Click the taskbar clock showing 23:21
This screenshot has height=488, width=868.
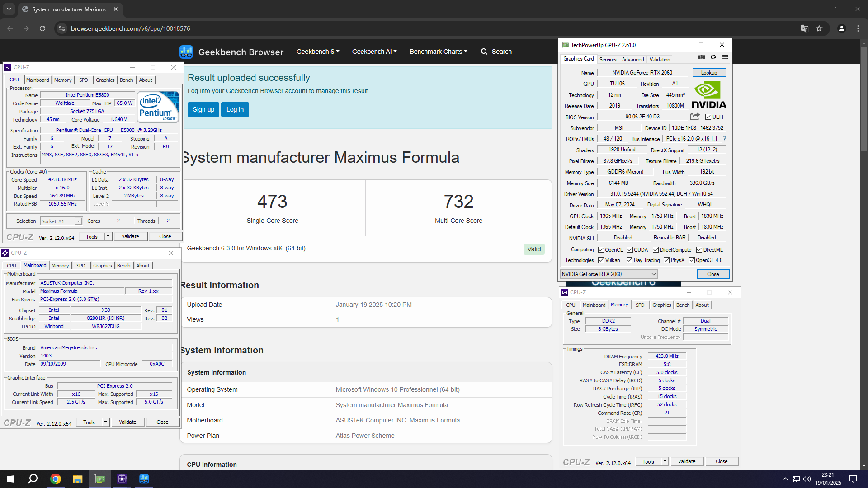(x=828, y=479)
